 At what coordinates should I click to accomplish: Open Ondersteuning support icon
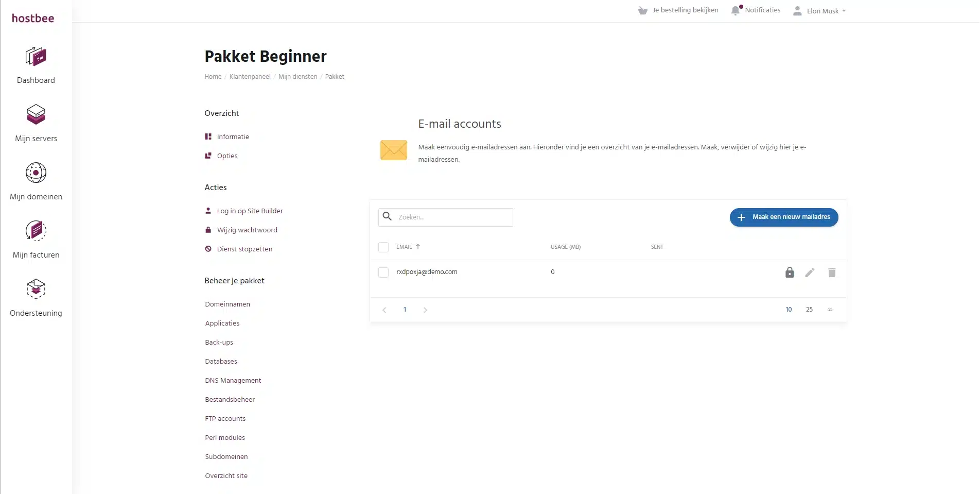(36, 289)
